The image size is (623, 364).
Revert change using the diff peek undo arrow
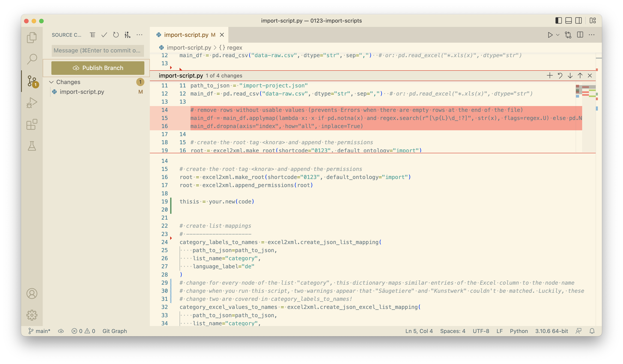[560, 76]
